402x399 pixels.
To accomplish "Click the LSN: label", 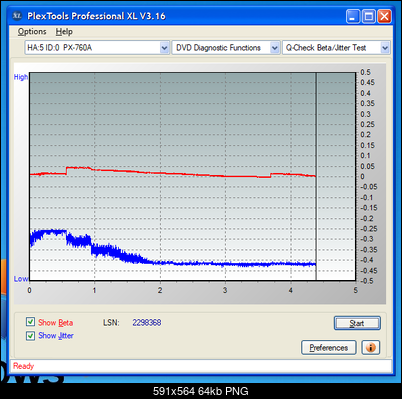I will [111, 323].
